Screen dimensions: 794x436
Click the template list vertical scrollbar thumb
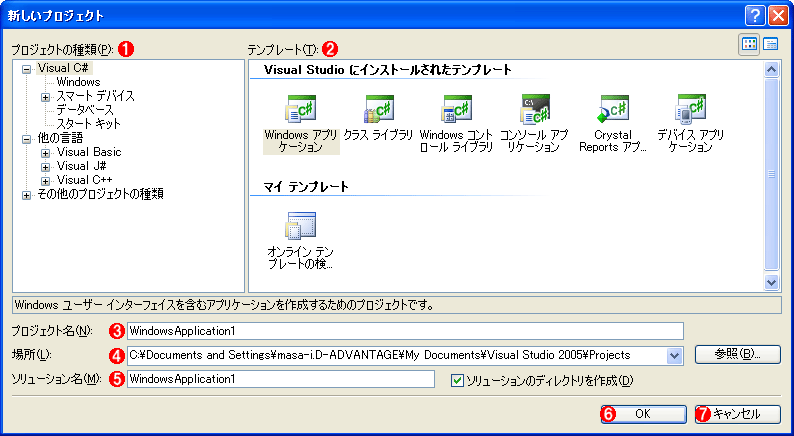[x=772, y=175]
